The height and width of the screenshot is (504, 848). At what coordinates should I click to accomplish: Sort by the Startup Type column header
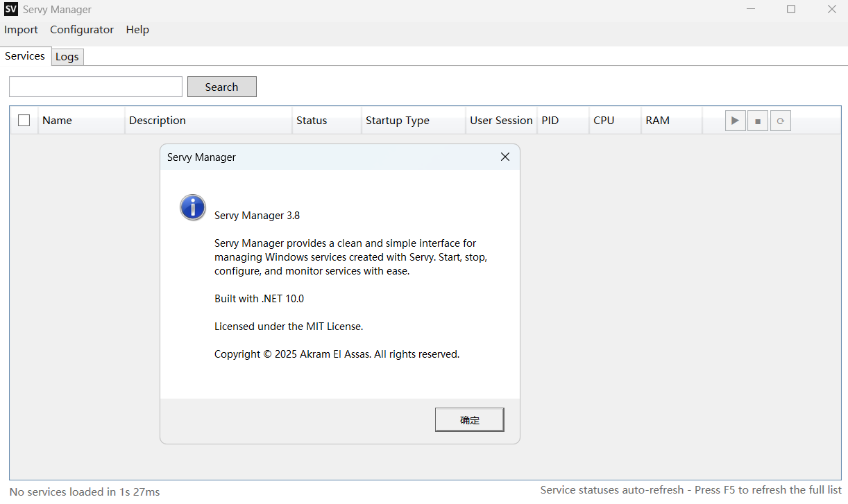tap(414, 121)
